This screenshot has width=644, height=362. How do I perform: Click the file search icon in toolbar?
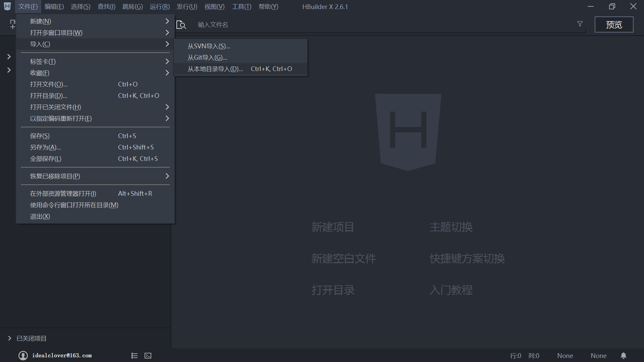coord(181,25)
